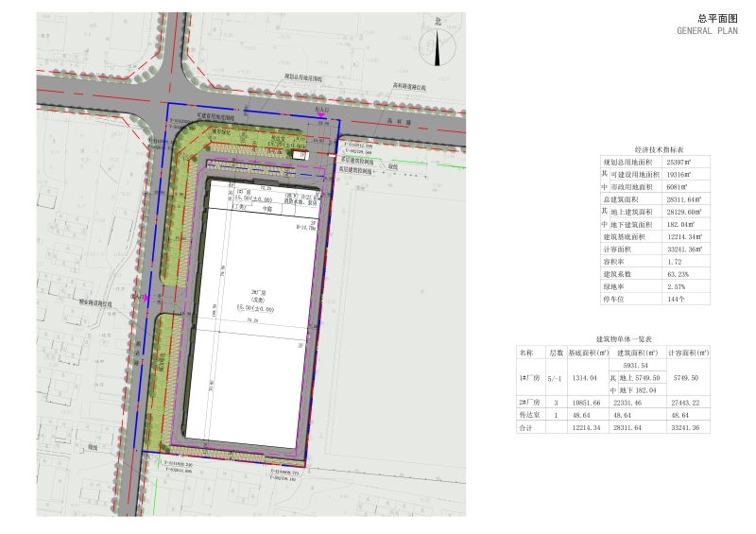The width and height of the screenshot is (756, 534).
Task: Select 1#厂房 in the buildings table
Action: tap(529, 378)
